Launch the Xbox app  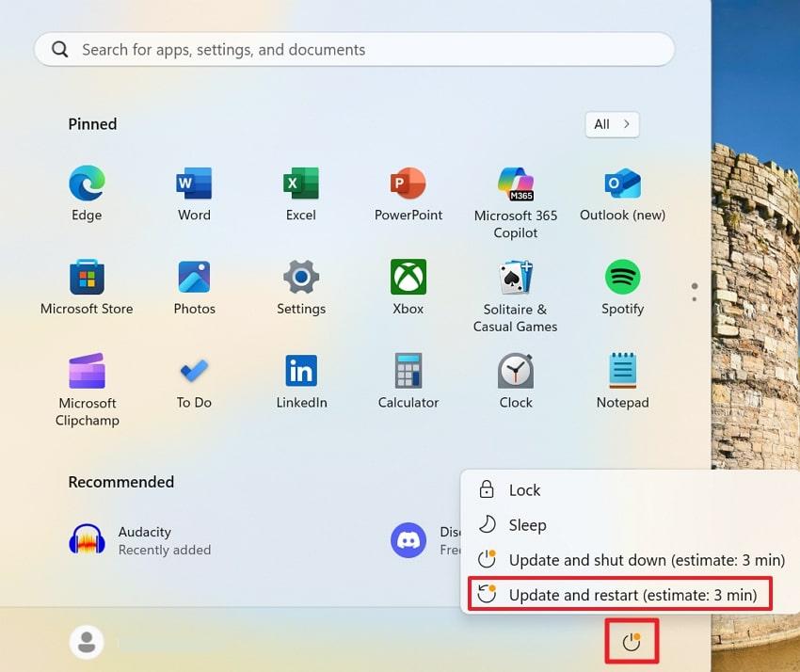coord(408,287)
